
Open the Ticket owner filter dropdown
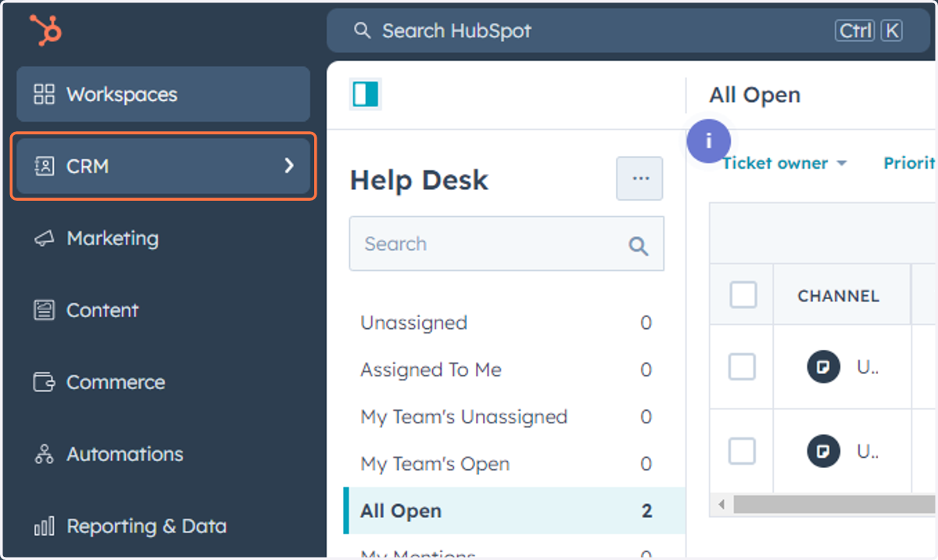(784, 162)
